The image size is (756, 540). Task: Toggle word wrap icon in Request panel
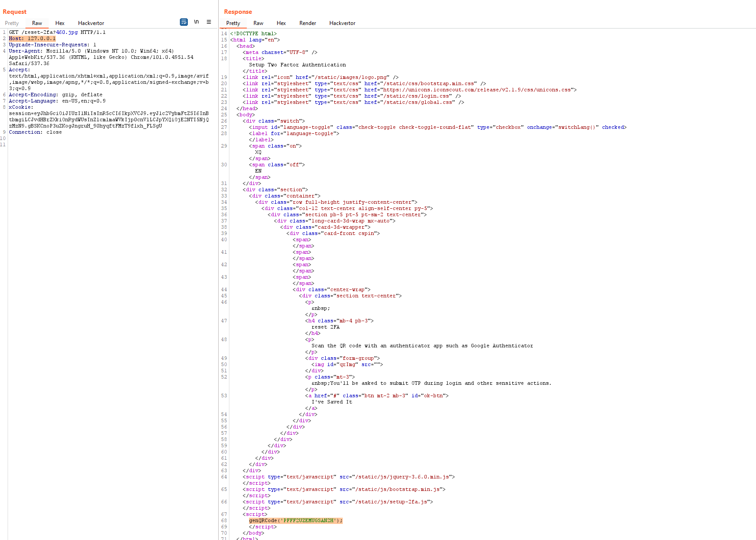pos(184,22)
